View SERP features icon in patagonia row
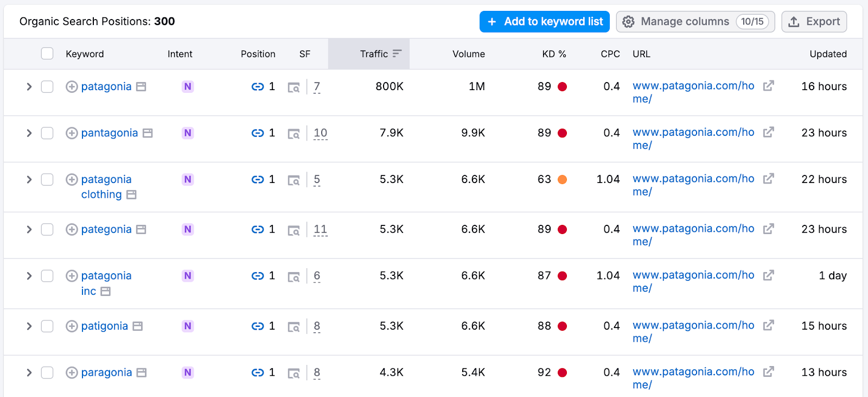Viewport: 868px width, 397px height. pyautogui.click(x=293, y=87)
